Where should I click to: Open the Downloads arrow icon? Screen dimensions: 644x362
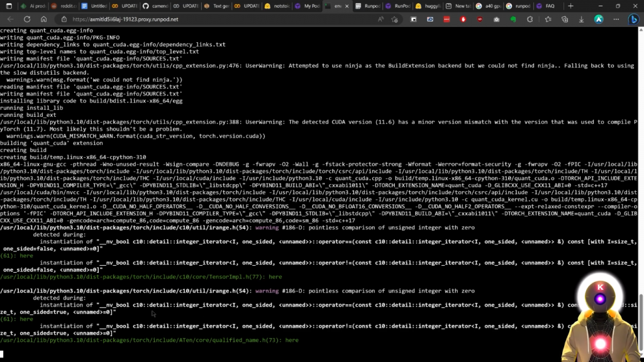coord(581,19)
